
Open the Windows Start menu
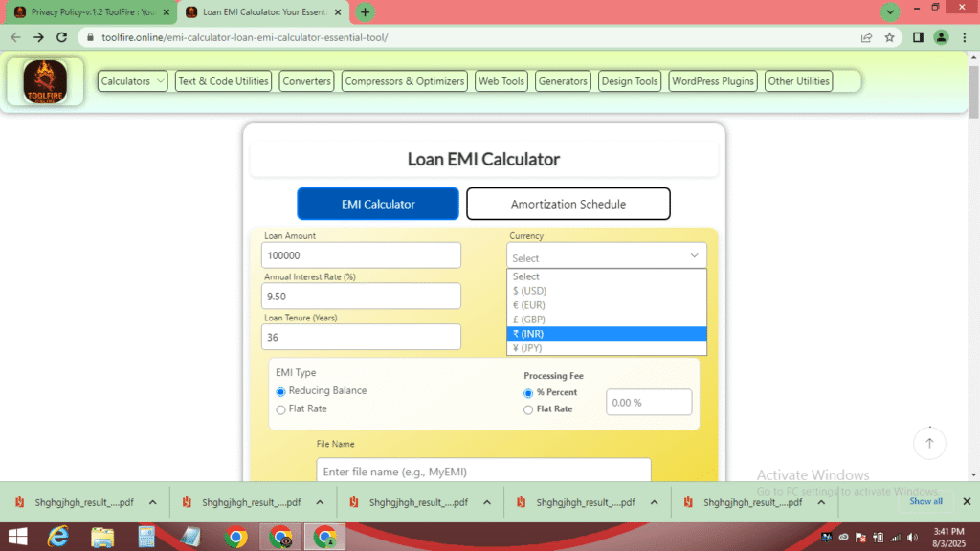coord(17,537)
